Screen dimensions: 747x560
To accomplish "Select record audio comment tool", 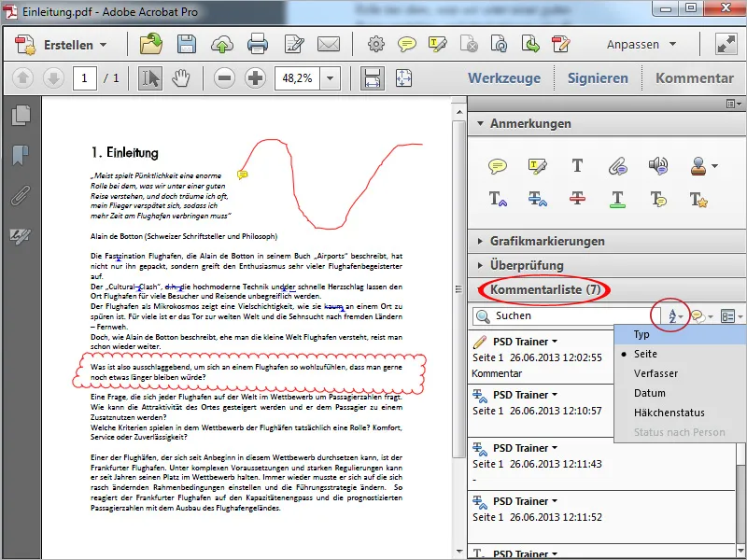I will point(658,166).
